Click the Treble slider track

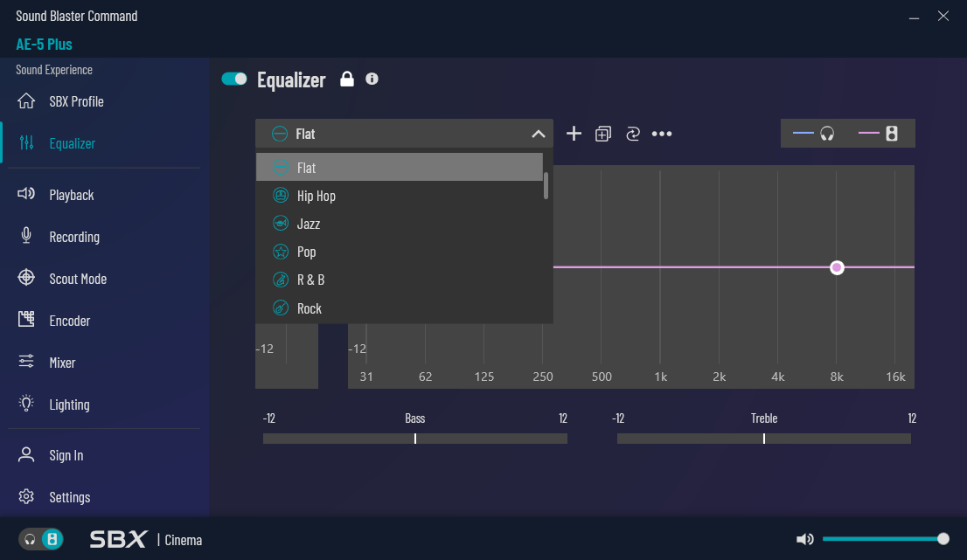tap(763, 439)
